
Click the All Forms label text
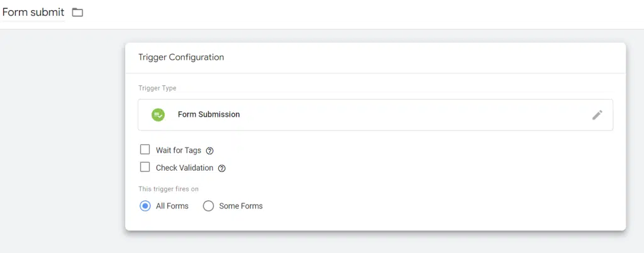coord(172,206)
